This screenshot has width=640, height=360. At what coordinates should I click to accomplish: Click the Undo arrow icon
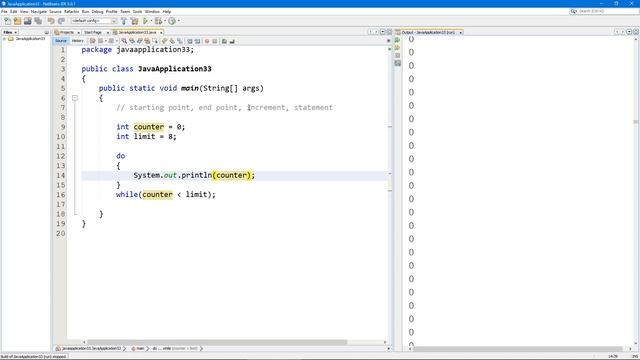51,21
